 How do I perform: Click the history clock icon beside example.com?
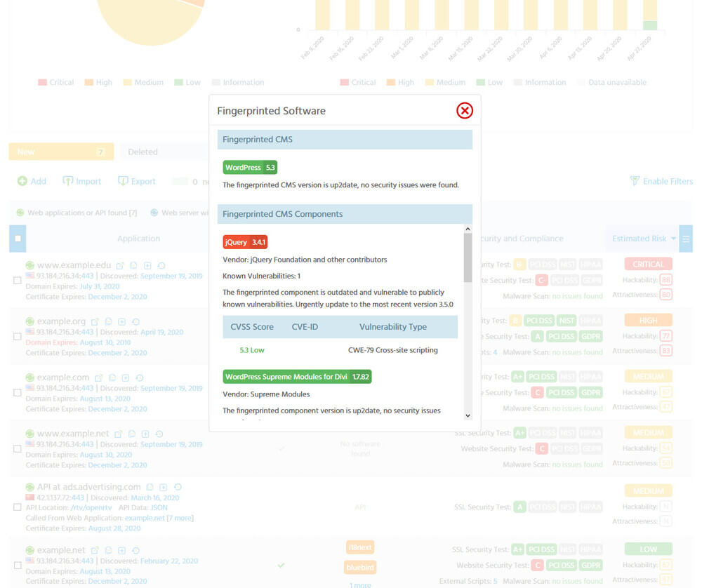(140, 377)
